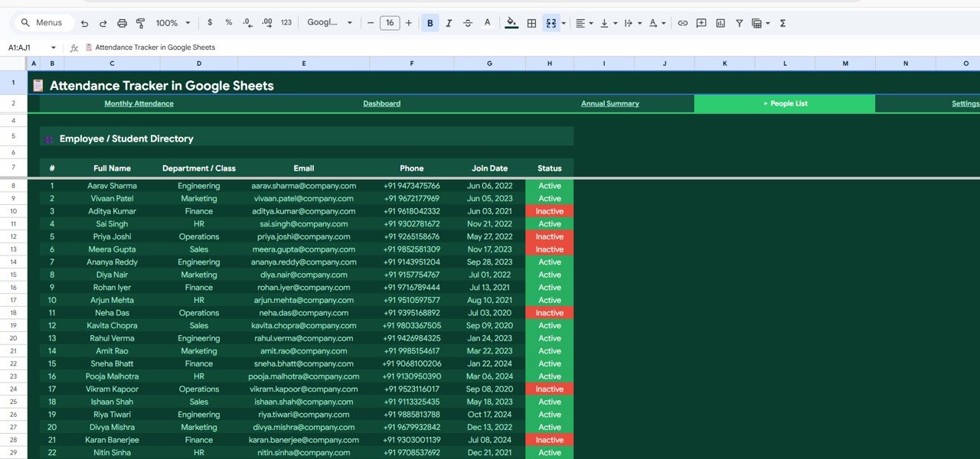Apply percent format

pos(228,23)
